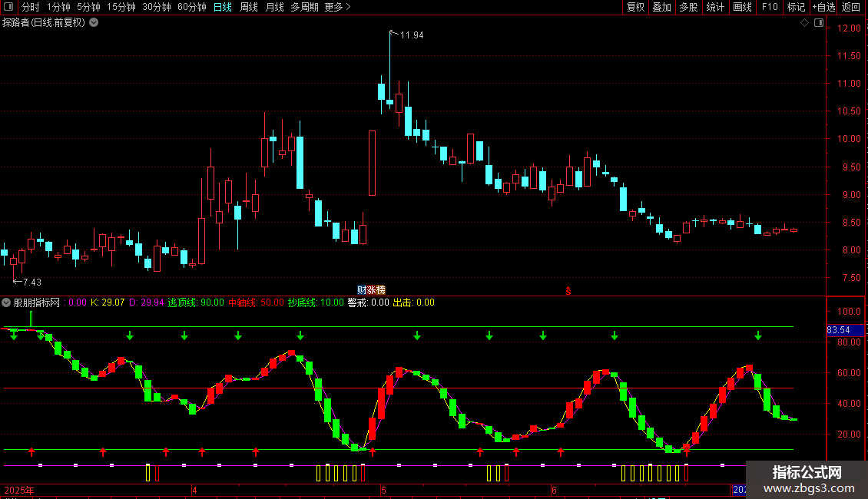Click the 逃顶线: 90.00 readout
The width and height of the screenshot is (868, 499).
196,302
